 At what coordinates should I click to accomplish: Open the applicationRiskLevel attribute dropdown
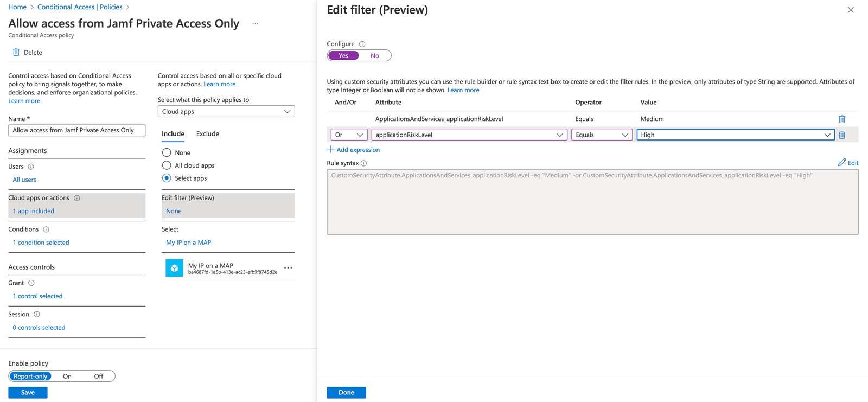point(469,135)
